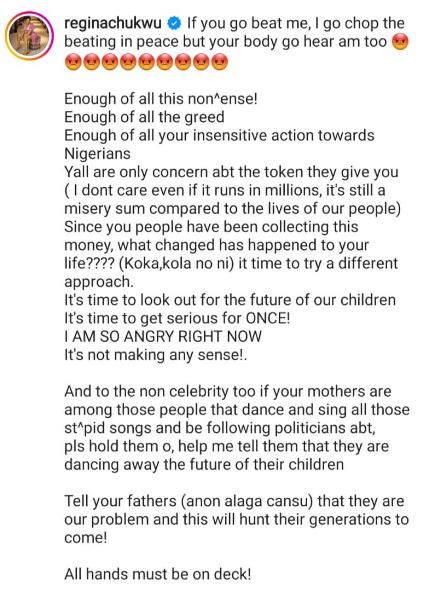Viewport: 447px width, 589px height.
Task: Click 'dancing away the future of their children'
Action: 204,464
